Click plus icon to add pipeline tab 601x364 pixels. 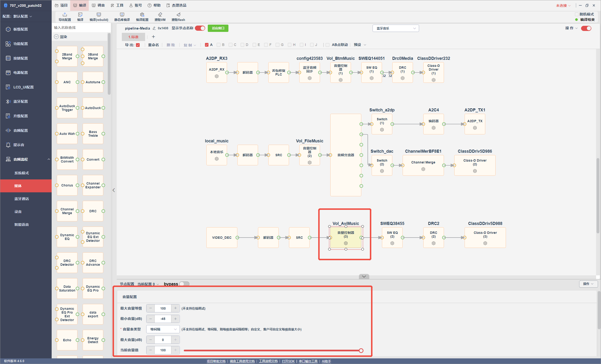click(x=154, y=37)
